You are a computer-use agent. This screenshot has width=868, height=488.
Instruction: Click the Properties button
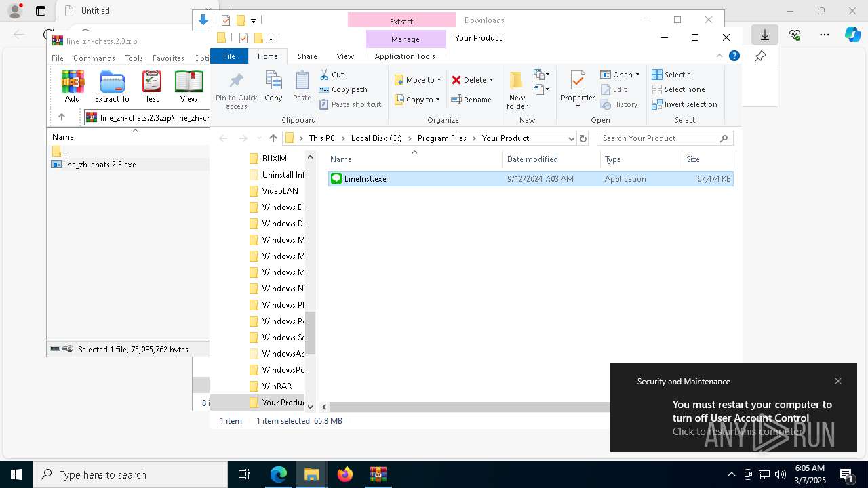578,90
